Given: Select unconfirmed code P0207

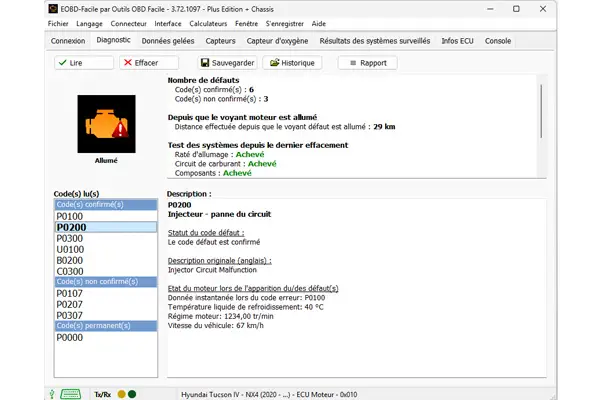Looking at the screenshot, I should click(106, 304).
